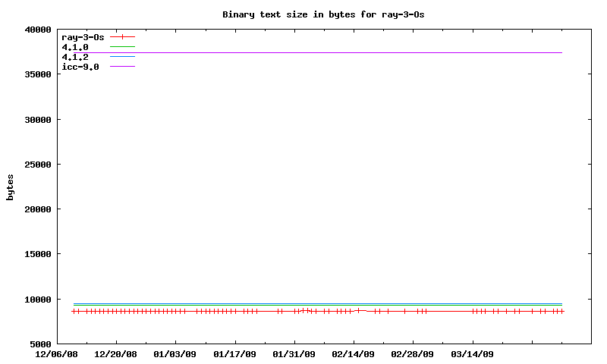Click the blue line sample beside 4.1.2
607x364 pixels.
coord(122,57)
